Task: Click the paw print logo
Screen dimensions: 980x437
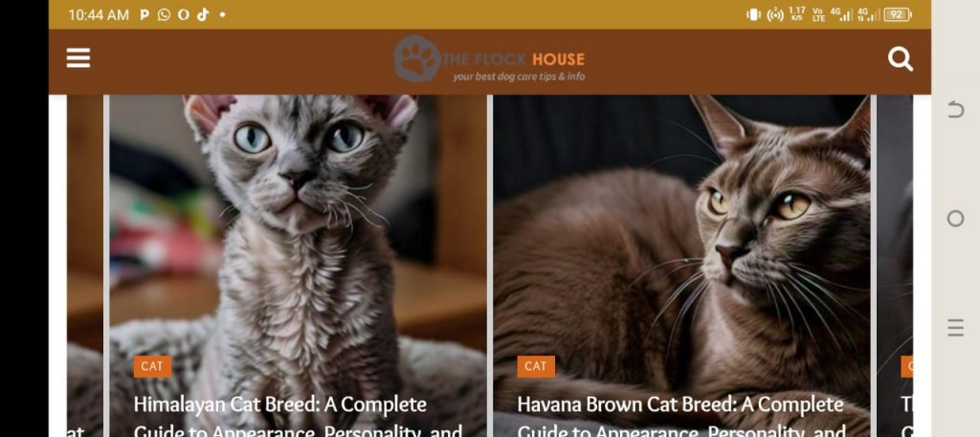Action: [417, 58]
